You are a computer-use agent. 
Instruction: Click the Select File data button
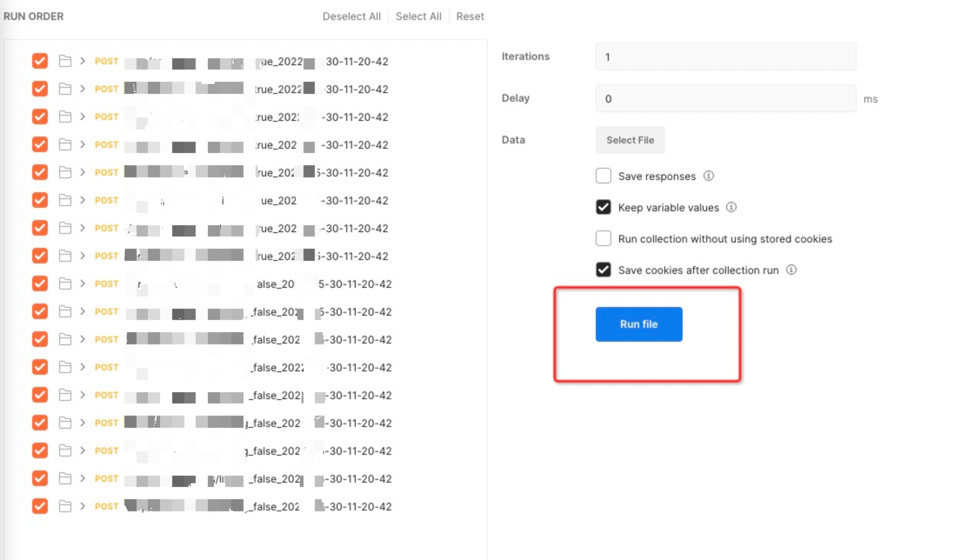(x=630, y=140)
